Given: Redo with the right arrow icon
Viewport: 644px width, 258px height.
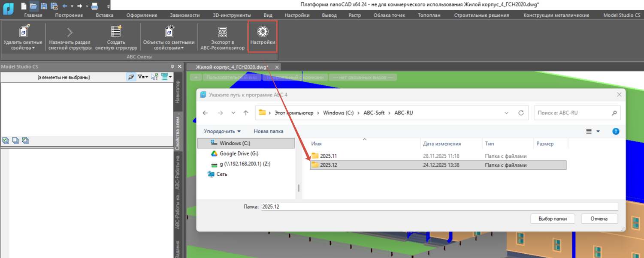Looking at the screenshot, I should tap(79, 6).
